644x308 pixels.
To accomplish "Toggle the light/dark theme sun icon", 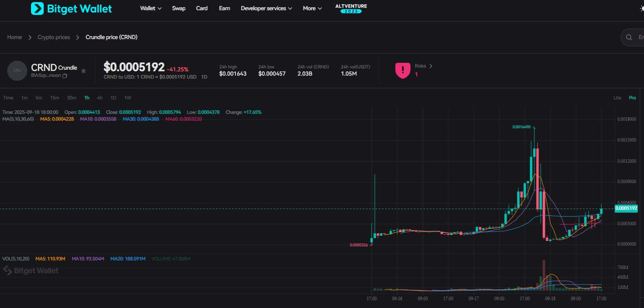I will [x=641, y=8].
